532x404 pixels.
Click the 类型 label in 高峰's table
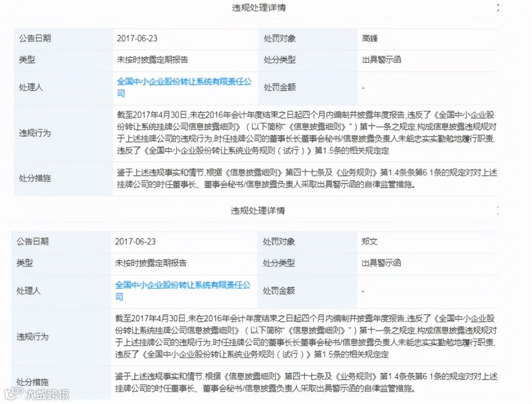[27, 60]
